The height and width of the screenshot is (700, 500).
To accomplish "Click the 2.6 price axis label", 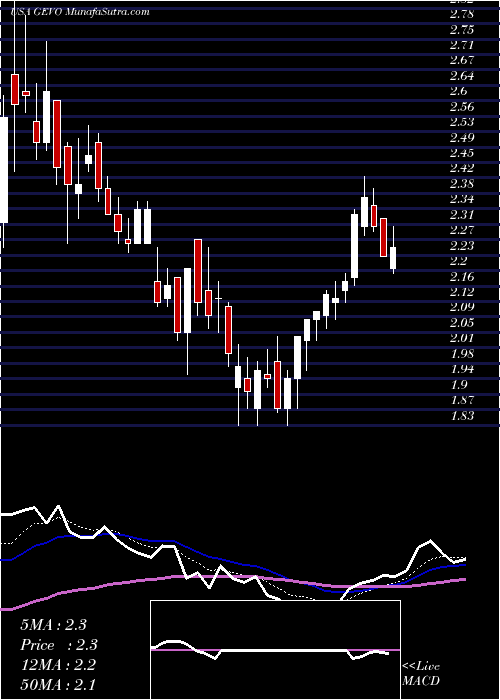I will pos(459,91).
